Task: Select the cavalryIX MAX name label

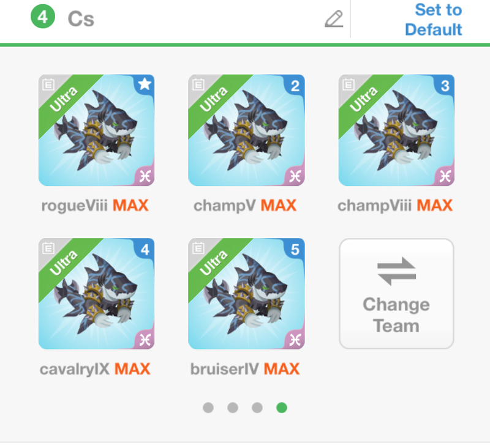Action: 95,369
